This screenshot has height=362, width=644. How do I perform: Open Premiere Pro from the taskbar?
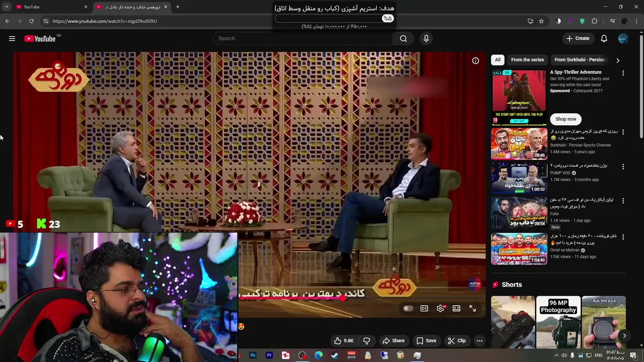tap(269, 355)
